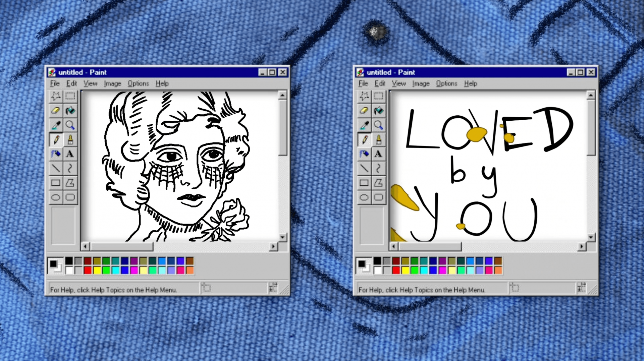This screenshot has width=644, height=361.
Task: Select Ellipse tool in right Paint window
Action: [x=364, y=197]
